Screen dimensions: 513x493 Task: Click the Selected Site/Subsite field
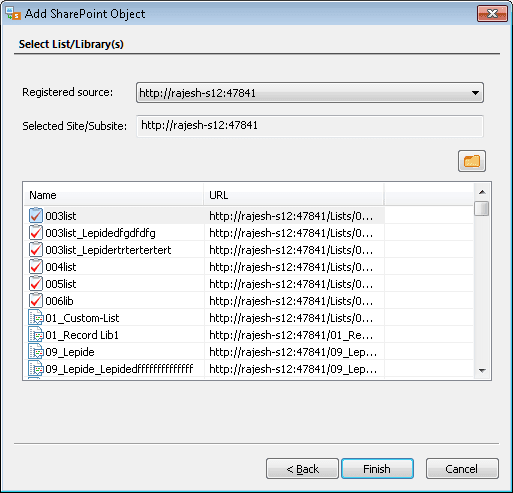click(x=310, y=126)
